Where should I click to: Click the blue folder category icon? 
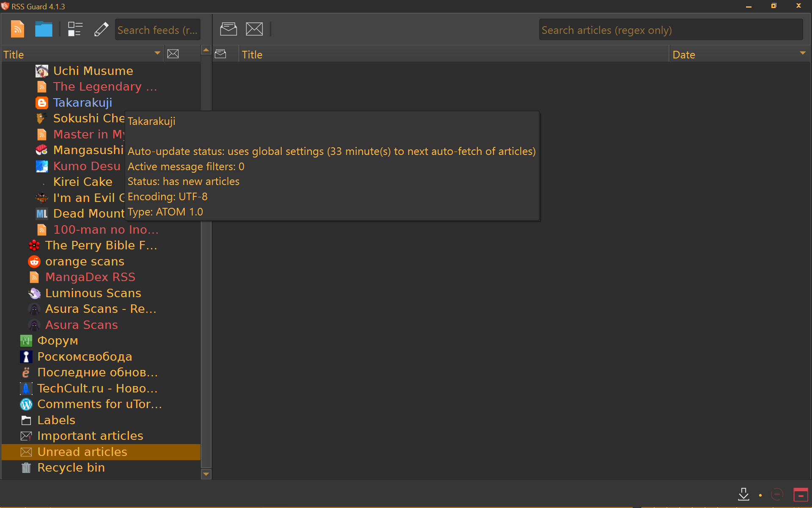click(x=44, y=29)
